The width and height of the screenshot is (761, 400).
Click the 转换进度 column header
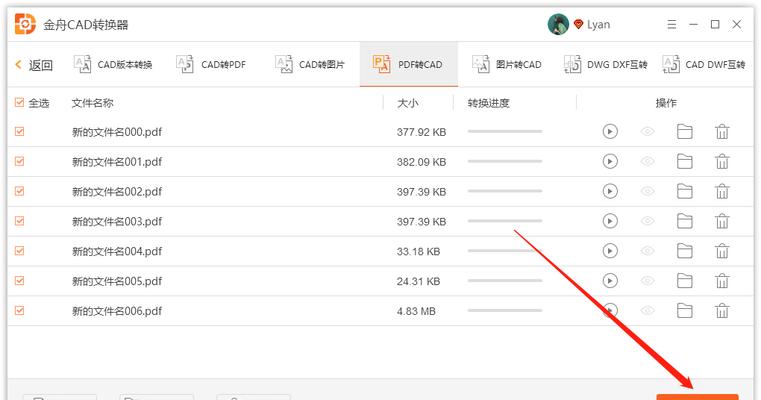click(x=488, y=103)
